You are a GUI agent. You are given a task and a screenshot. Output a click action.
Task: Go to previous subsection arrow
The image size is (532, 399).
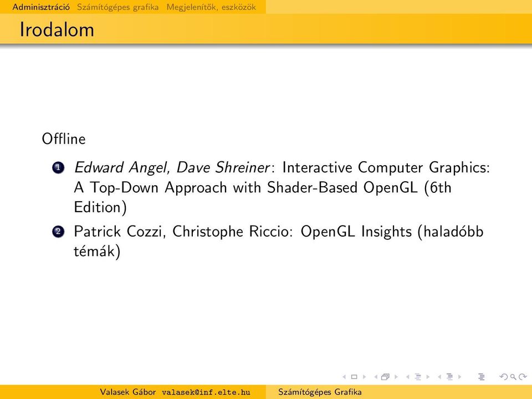coord(408,377)
